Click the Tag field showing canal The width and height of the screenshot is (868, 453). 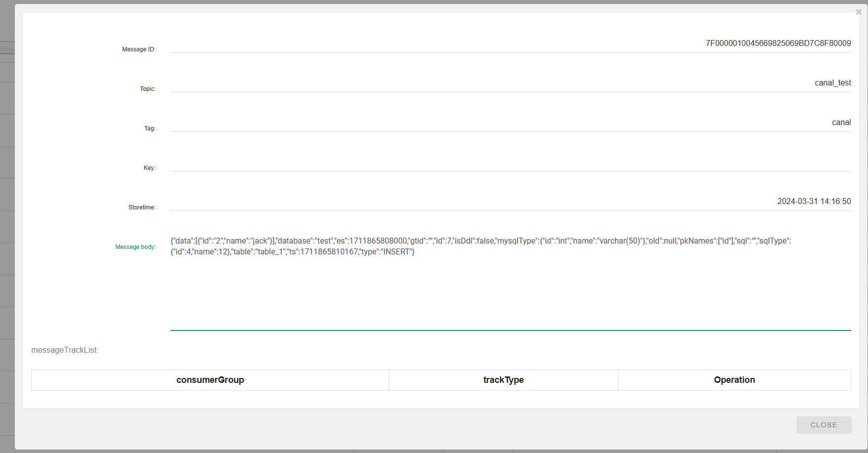pos(511,123)
